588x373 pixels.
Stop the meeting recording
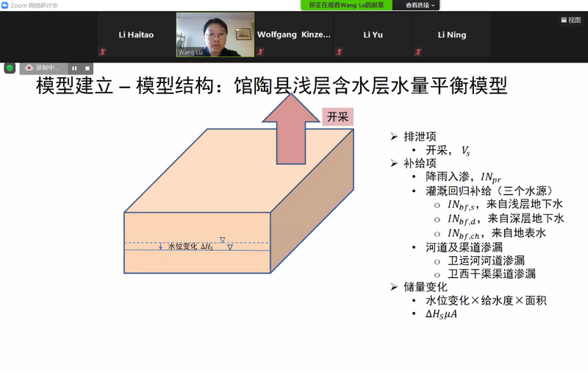[86, 68]
